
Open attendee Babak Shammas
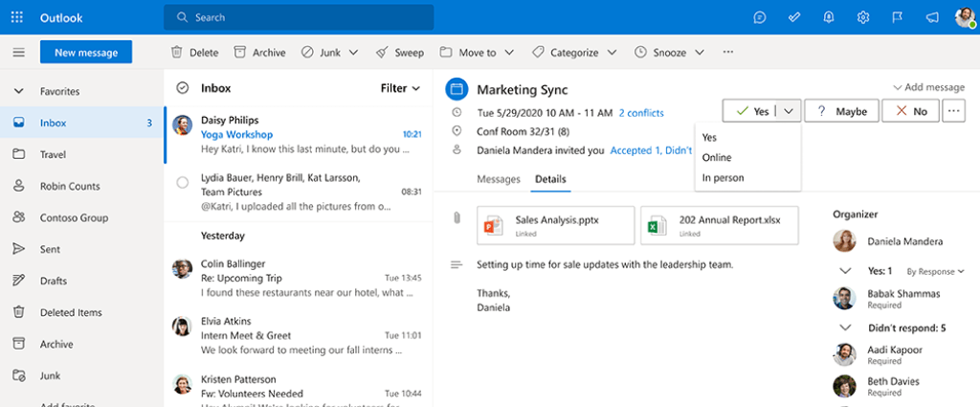pos(887,299)
